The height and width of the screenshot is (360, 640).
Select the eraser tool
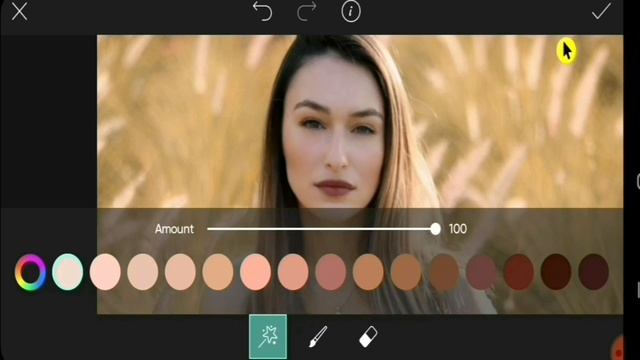[x=368, y=337]
